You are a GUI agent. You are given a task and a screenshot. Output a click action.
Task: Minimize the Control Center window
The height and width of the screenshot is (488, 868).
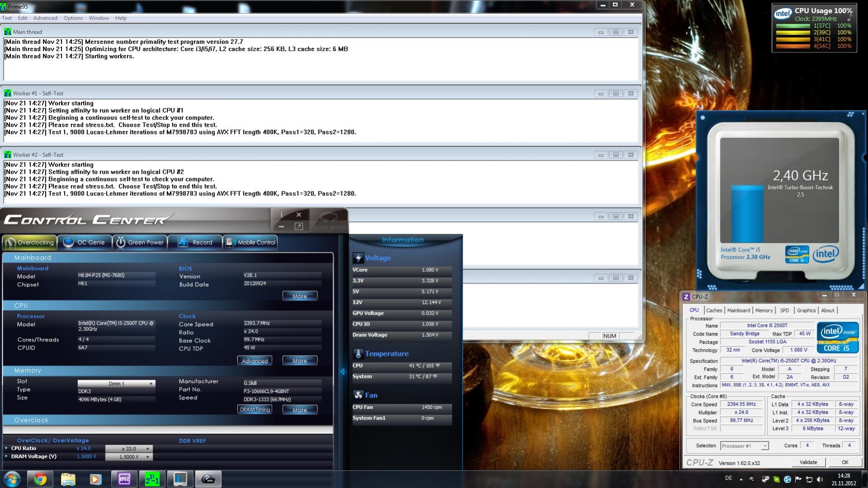[x=281, y=226]
